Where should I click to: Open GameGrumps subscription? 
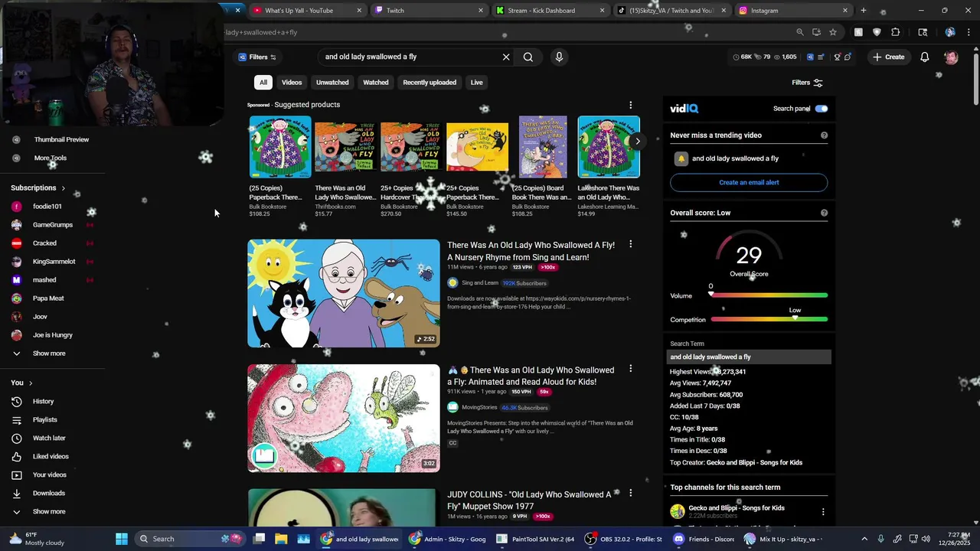(x=52, y=225)
